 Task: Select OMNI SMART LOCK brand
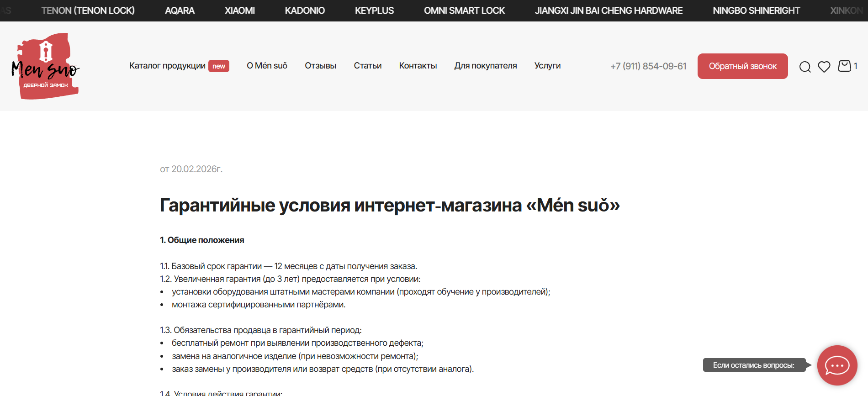click(x=464, y=11)
